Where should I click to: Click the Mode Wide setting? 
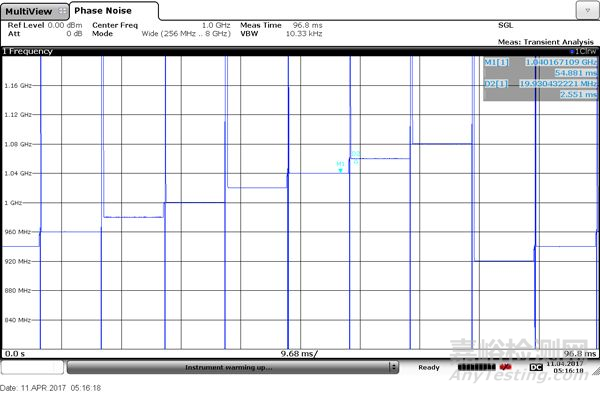coord(161,34)
